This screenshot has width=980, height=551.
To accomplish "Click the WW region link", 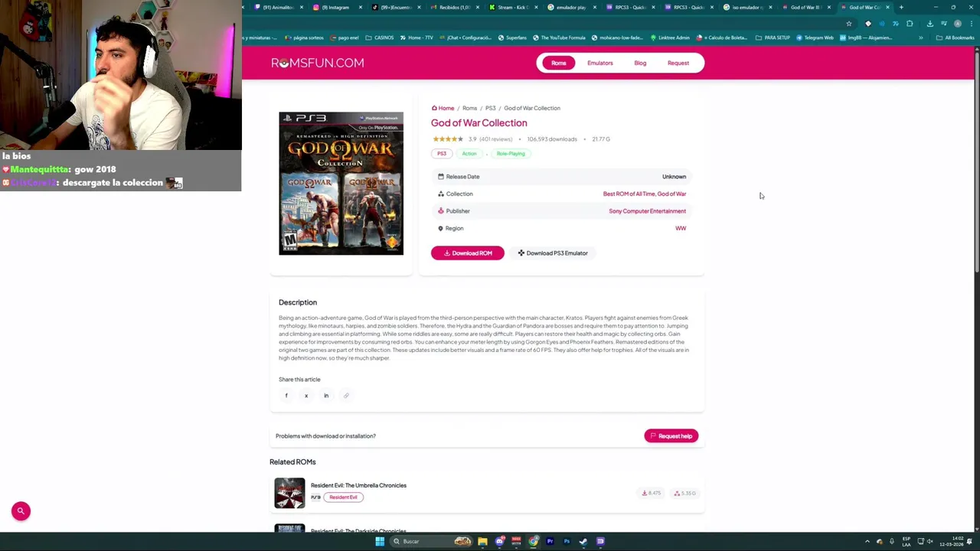I will [681, 228].
